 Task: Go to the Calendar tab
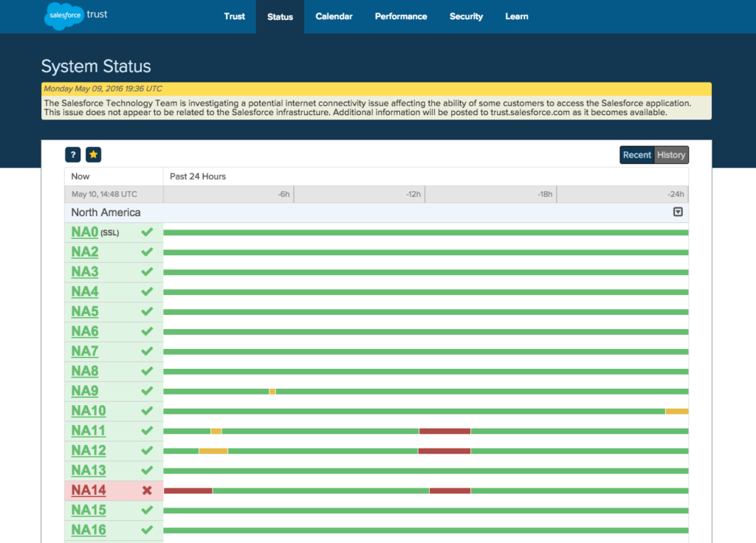(334, 16)
